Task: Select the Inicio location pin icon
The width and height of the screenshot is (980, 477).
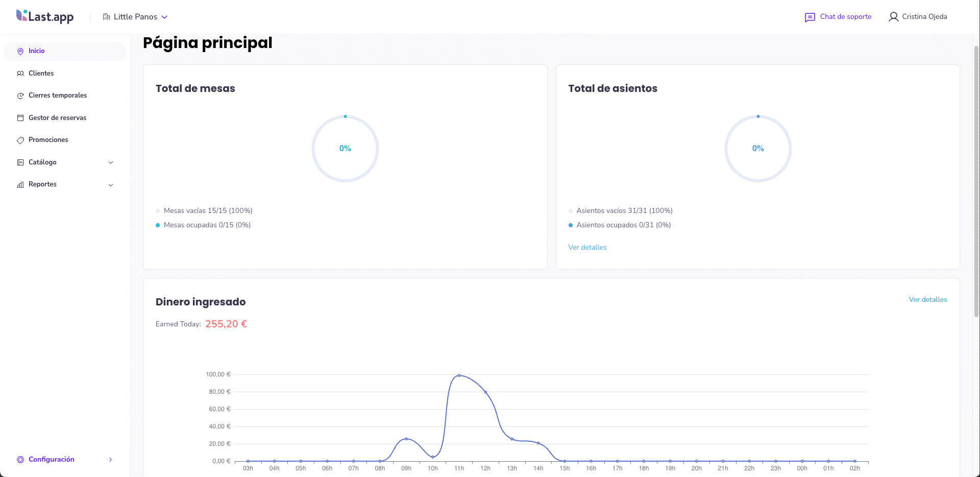Action: pyautogui.click(x=20, y=51)
